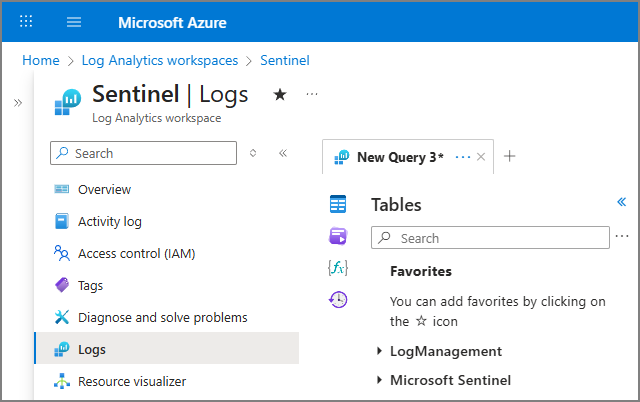Click the Favorites heading

pyautogui.click(x=421, y=271)
